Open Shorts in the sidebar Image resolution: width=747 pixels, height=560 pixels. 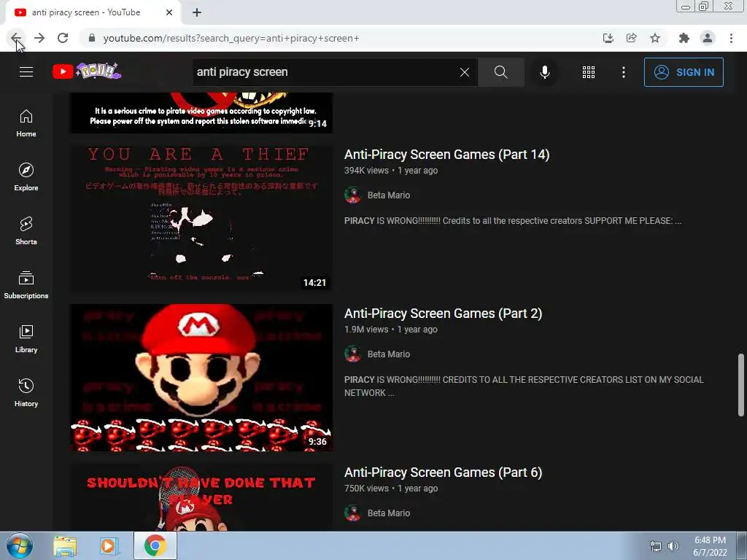pos(26,231)
